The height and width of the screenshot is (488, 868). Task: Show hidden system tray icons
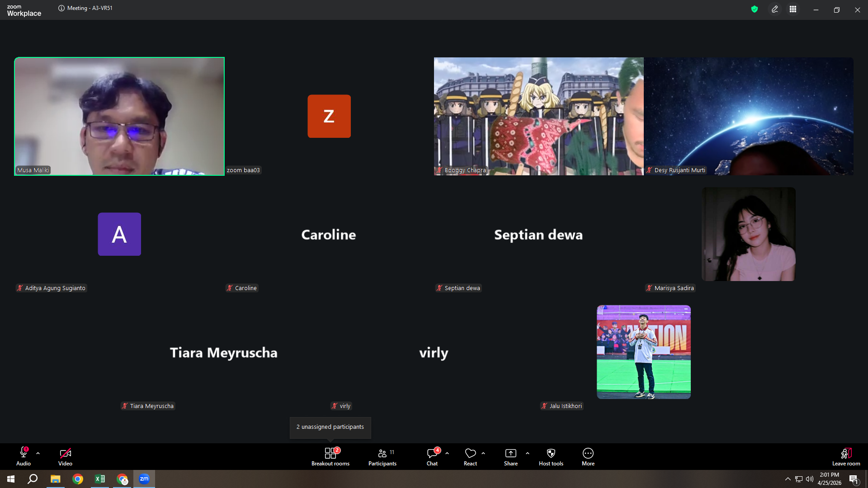(788, 479)
